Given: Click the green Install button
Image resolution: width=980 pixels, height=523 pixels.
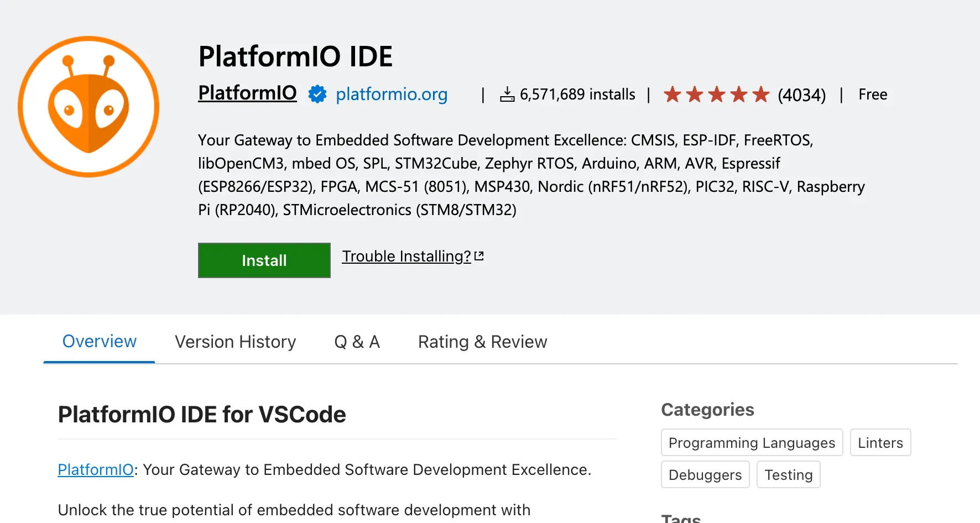Looking at the screenshot, I should click(x=264, y=260).
